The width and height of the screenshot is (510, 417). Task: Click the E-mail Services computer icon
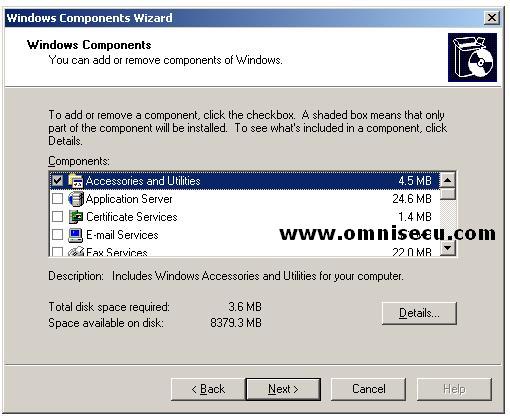tap(75, 235)
